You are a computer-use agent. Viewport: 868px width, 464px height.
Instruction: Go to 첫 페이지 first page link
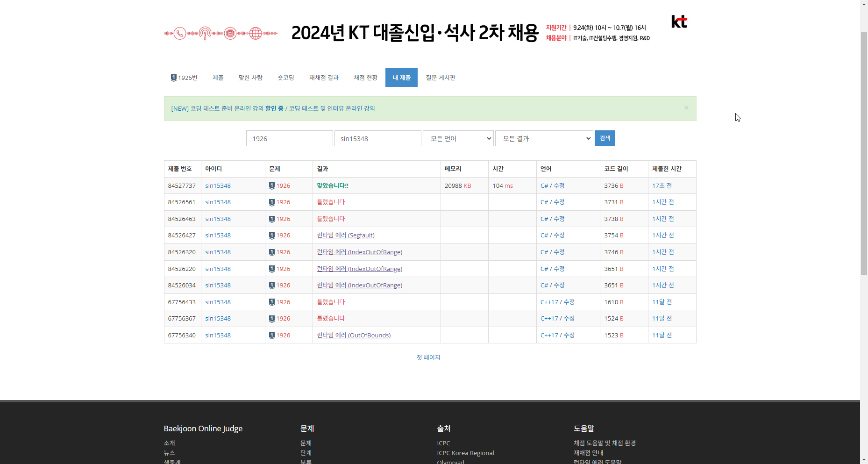[x=428, y=357]
